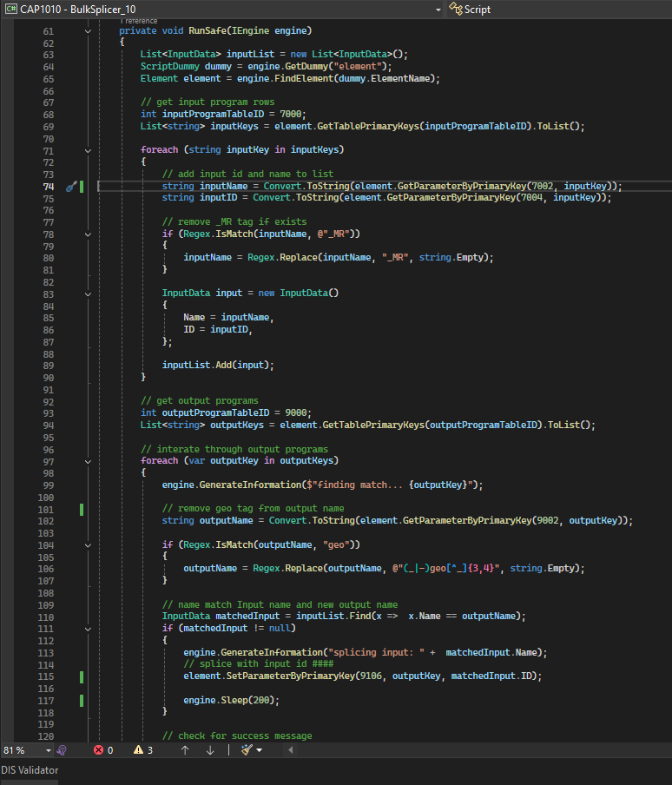
Task: Click the IntelliCode health indicator icon beside zoom
Action: (x=62, y=750)
